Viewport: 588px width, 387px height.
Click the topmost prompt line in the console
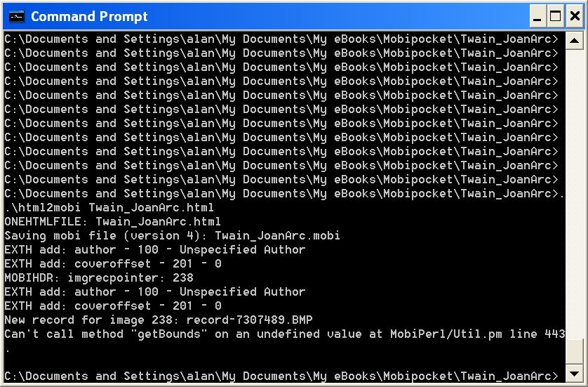tap(281, 39)
